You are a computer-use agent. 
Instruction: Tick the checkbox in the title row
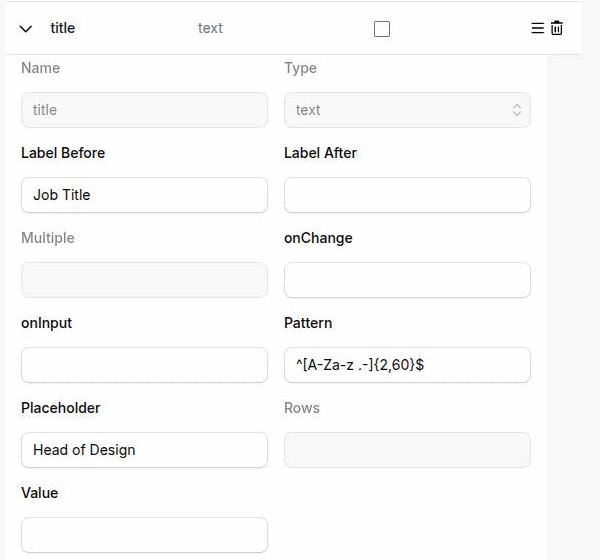[382, 29]
